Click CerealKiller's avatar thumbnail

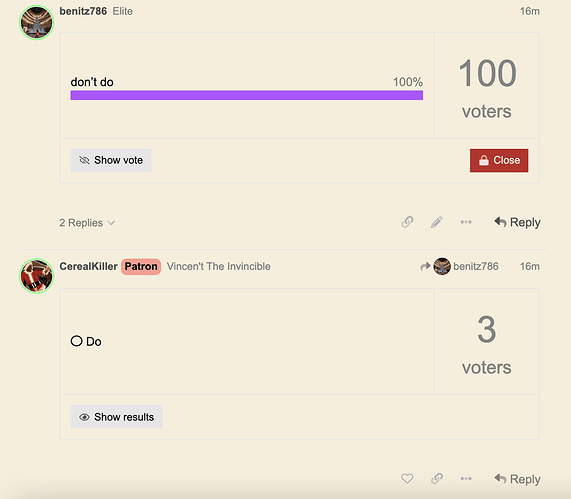tap(36, 276)
